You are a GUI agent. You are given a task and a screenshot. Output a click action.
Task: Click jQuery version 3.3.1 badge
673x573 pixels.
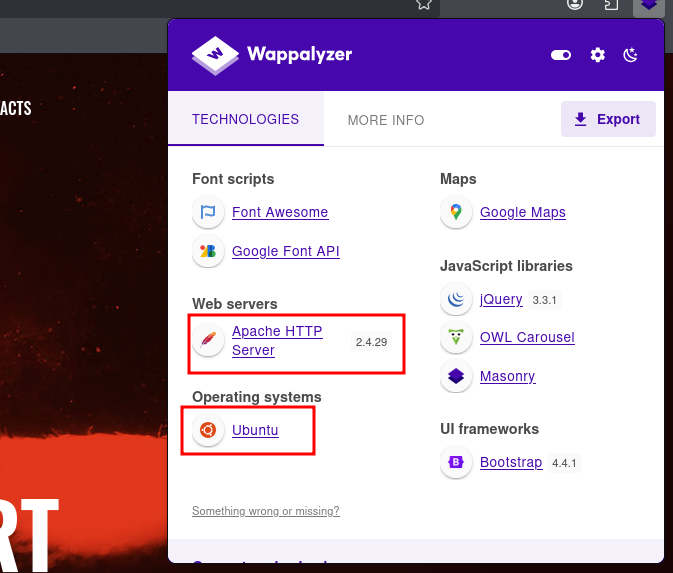pyautogui.click(x=544, y=300)
